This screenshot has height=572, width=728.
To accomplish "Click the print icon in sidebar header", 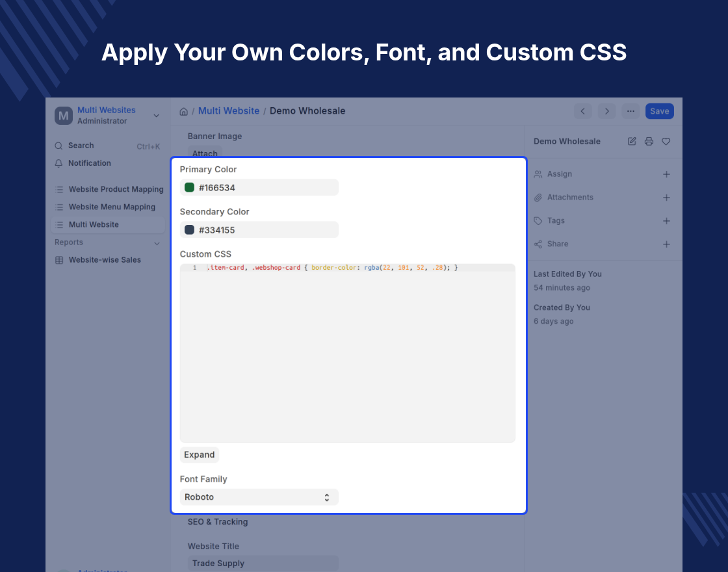I will [649, 141].
